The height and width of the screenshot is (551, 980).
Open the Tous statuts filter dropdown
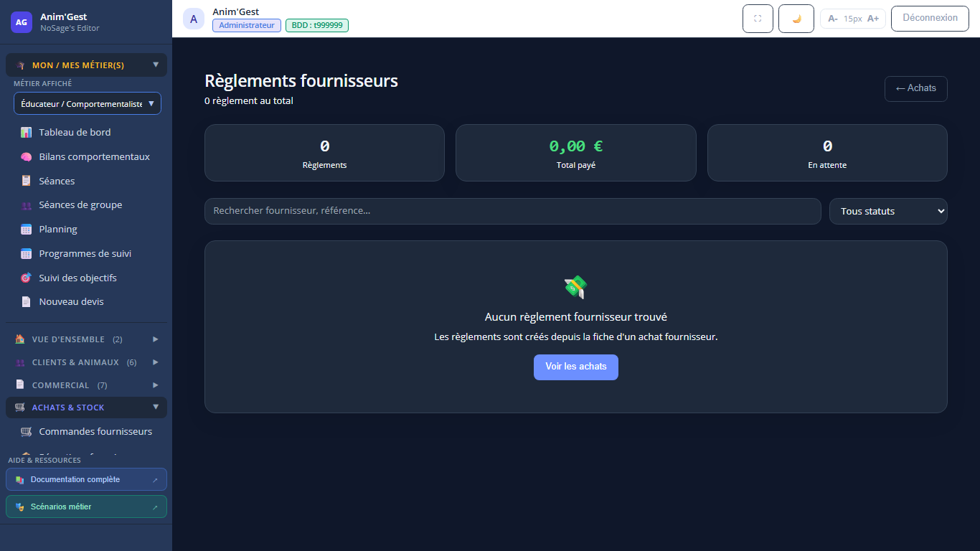point(888,211)
